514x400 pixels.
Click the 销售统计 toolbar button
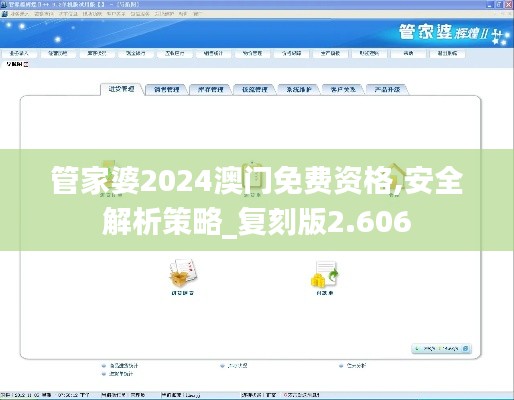click(x=213, y=53)
